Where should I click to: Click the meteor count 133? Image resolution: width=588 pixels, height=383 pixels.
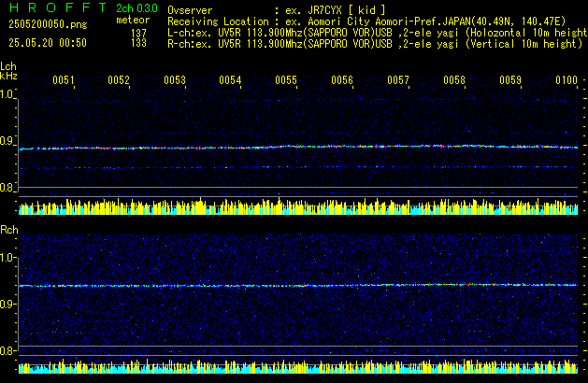click(138, 43)
